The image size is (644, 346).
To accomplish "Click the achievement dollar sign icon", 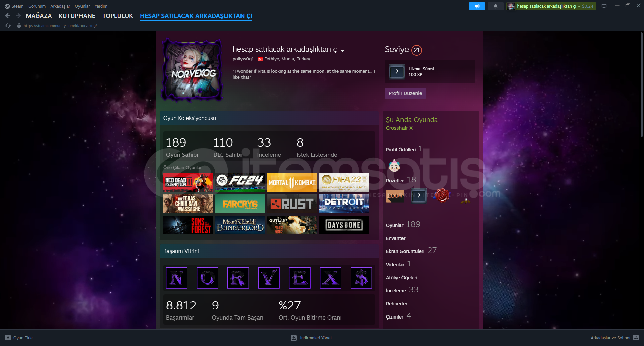I will click(x=361, y=278).
